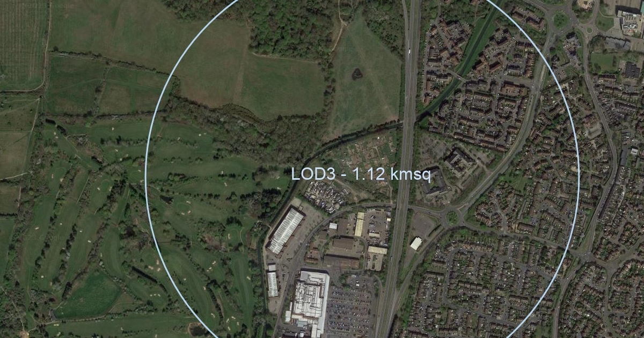Click the dark pond in the field
This screenshot has height=338, width=644.
pyautogui.click(x=357, y=74)
